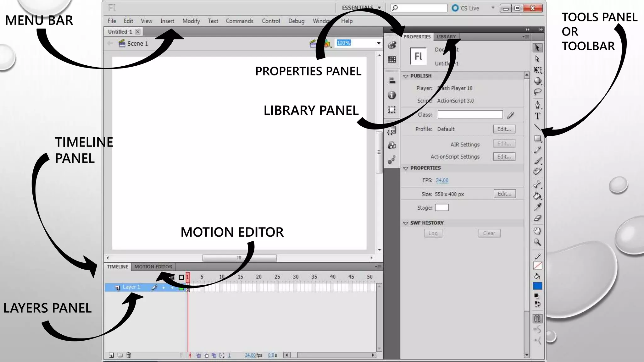Select the Text tool in toolbar
The height and width of the screenshot is (362, 644).
pyautogui.click(x=537, y=116)
